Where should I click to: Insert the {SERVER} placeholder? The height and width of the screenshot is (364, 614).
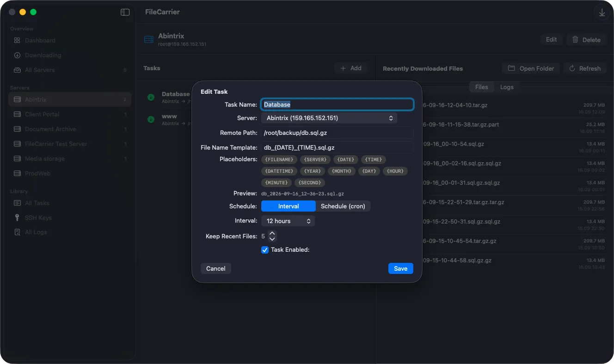click(x=315, y=159)
